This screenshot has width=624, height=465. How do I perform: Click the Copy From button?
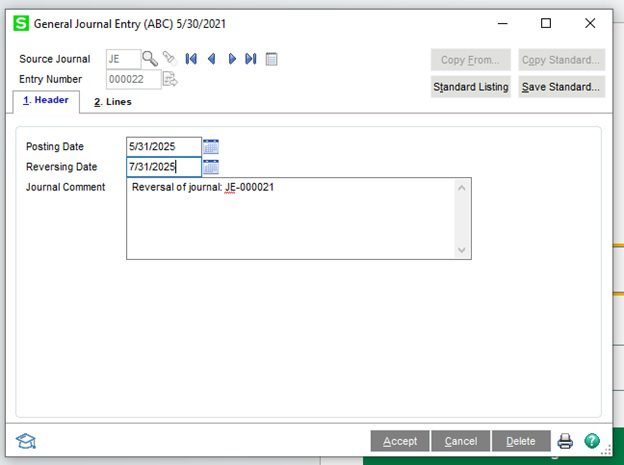(x=470, y=60)
